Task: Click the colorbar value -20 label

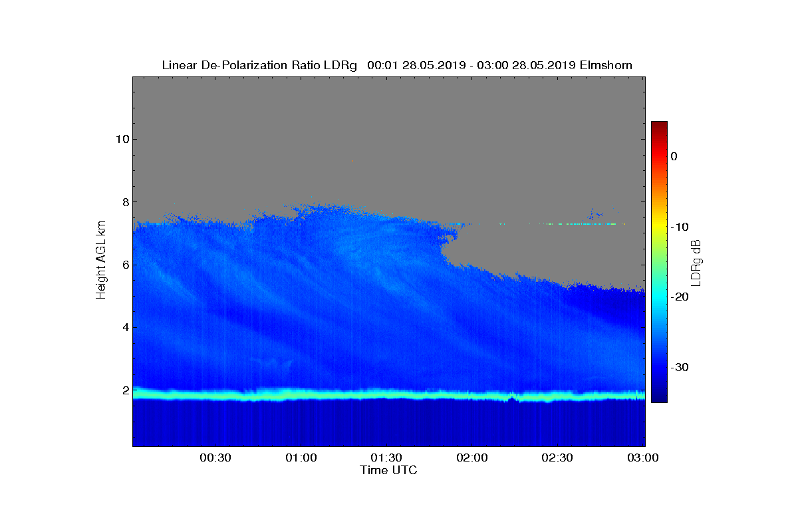Action: tap(680, 297)
